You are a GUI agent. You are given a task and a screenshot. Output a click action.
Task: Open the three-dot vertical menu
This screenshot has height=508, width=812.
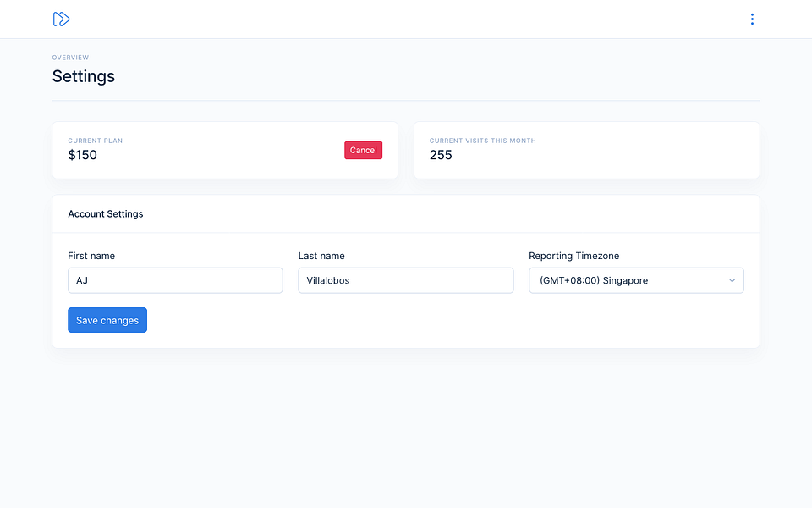pyautogui.click(x=752, y=19)
